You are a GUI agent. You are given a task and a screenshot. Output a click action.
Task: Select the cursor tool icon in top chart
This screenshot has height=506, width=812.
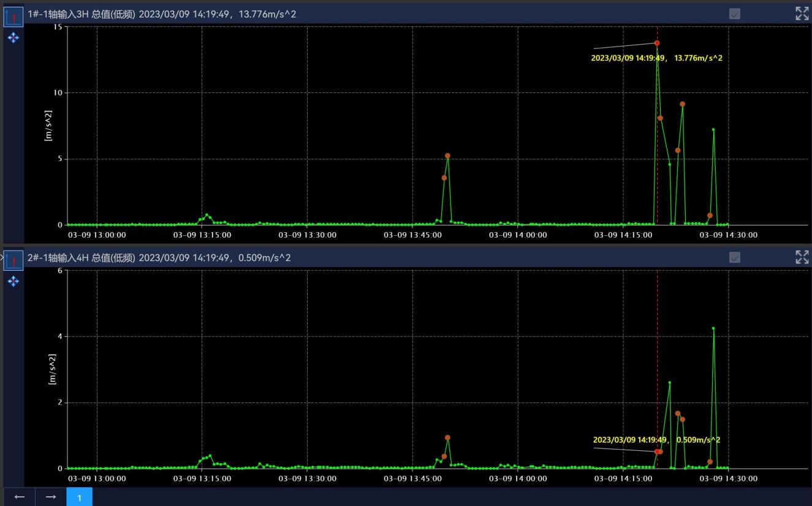(x=13, y=16)
